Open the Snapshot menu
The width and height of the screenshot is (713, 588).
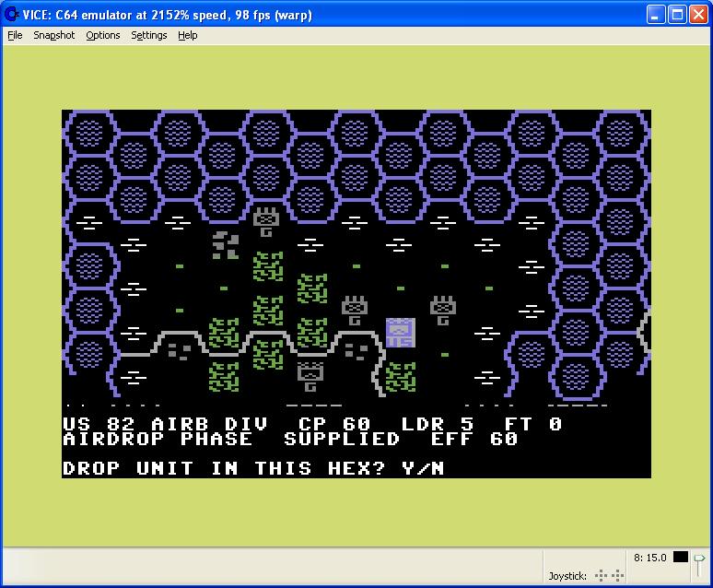point(53,35)
